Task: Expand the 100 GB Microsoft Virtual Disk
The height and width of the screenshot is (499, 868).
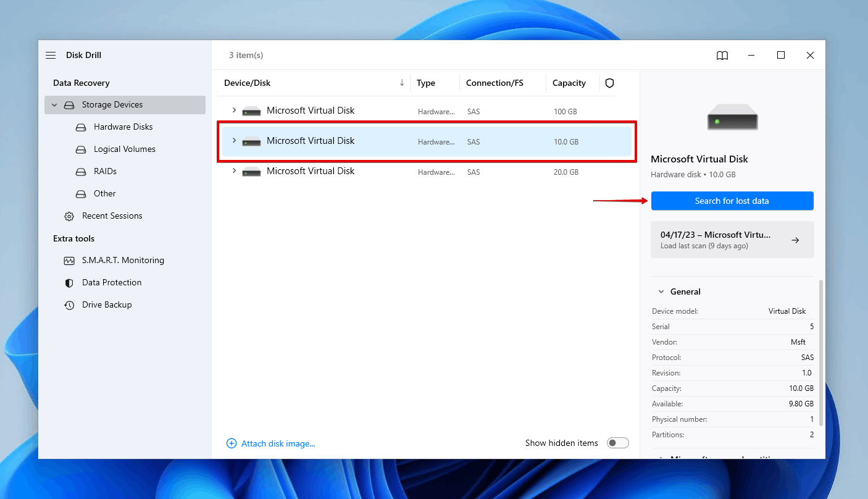Action: click(x=234, y=110)
